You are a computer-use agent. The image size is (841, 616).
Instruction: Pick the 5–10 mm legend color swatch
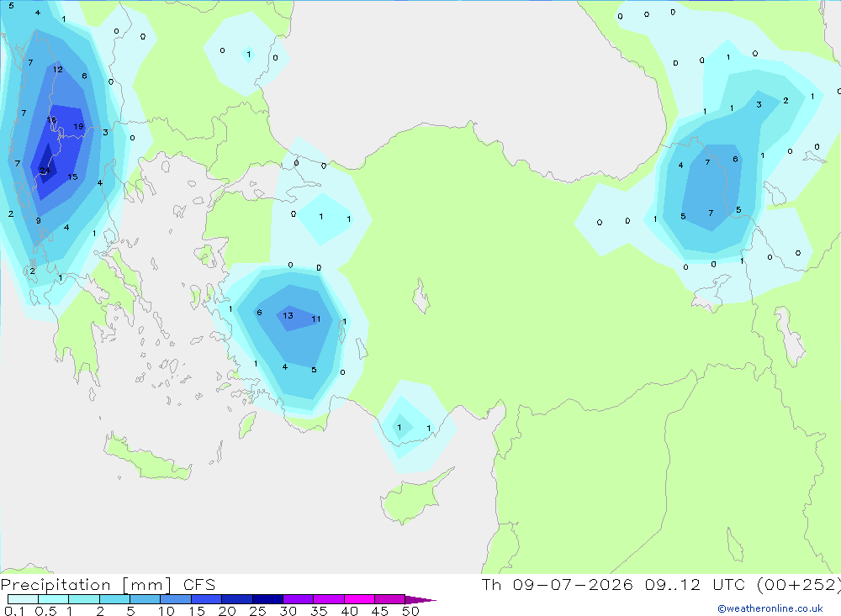(145, 599)
